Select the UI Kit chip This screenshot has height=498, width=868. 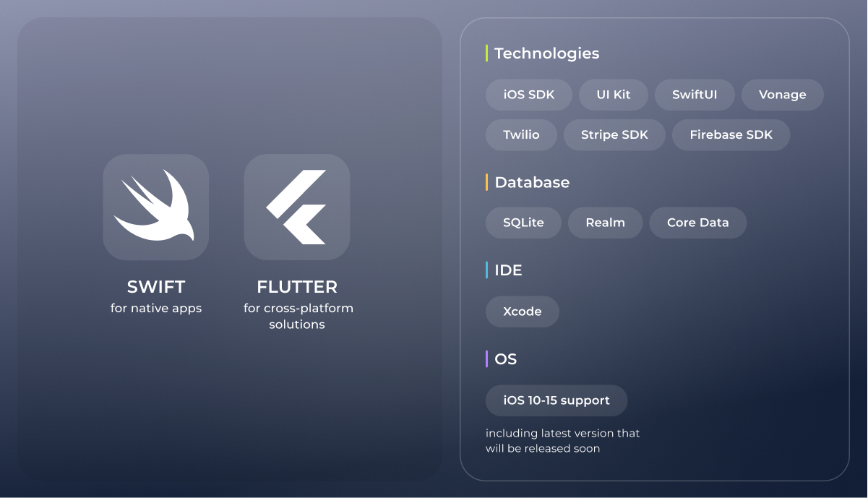pos(614,95)
